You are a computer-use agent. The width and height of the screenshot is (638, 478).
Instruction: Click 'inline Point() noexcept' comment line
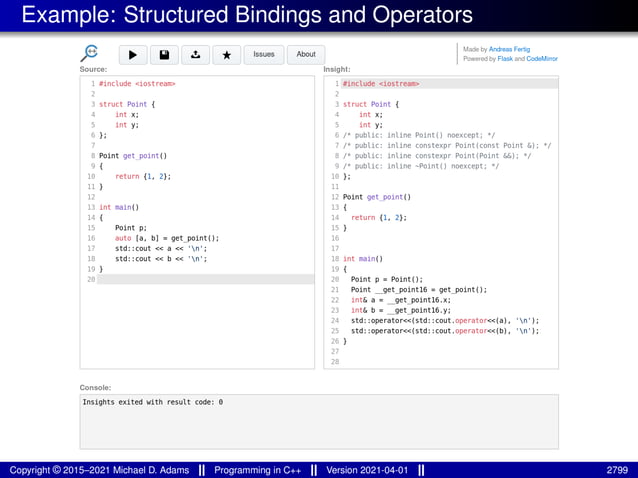419,135
